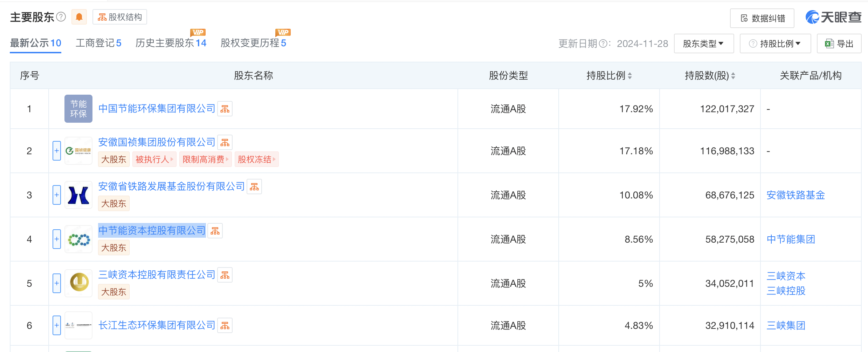
Task: Open equity structure icon for 中国节能环保集团有限公司
Action: [x=225, y=109]
